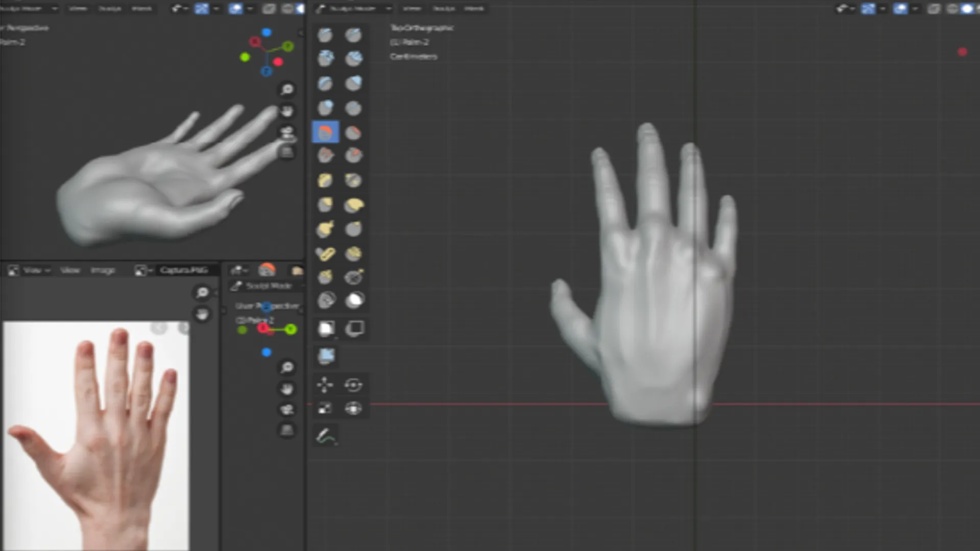Expand the overlays options dropdown arrow
This screenshot has height=551, width=980.
[x=915, y=9]
